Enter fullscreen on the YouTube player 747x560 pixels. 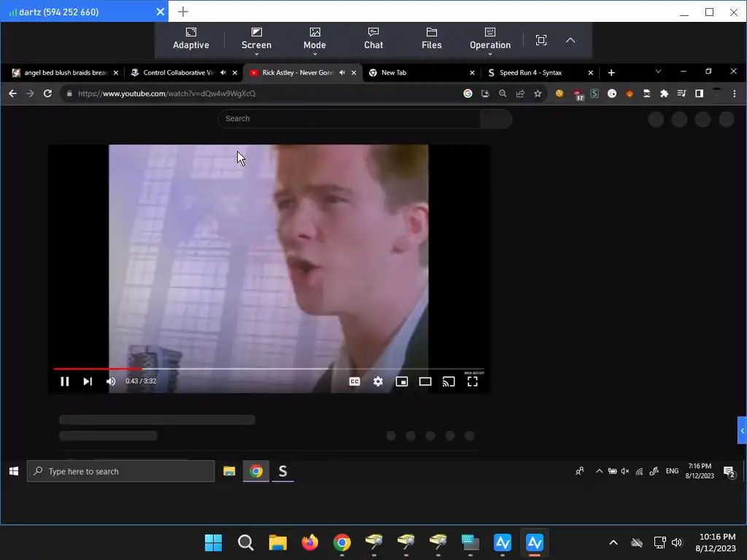(472, 381)
